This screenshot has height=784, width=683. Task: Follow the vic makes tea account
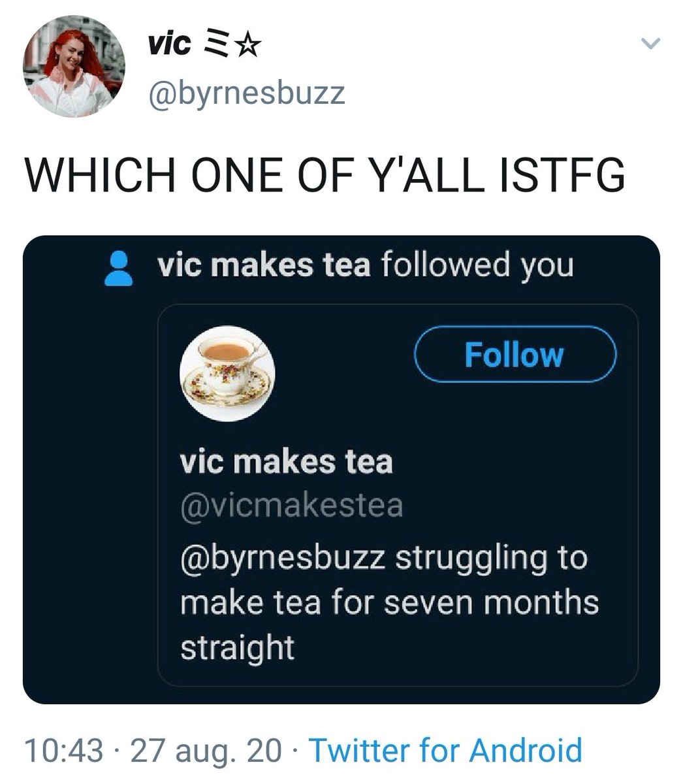515,354
